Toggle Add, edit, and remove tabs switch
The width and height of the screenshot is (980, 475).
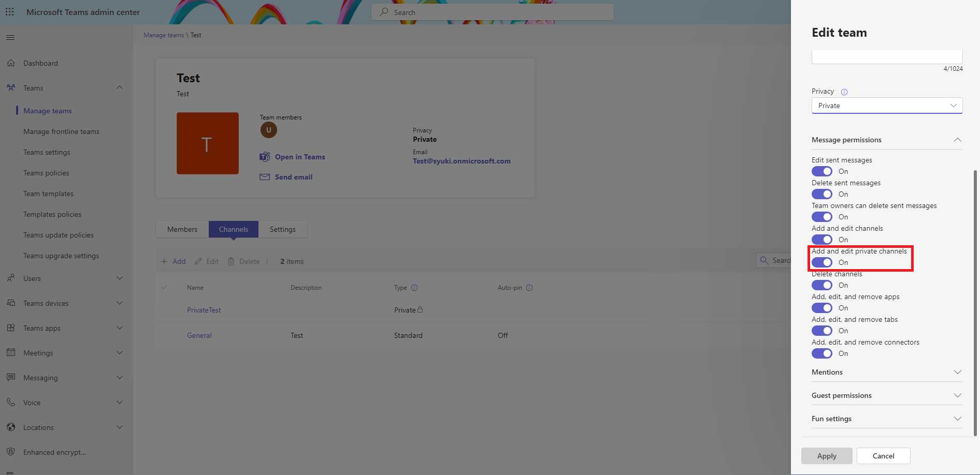(822, 331)
